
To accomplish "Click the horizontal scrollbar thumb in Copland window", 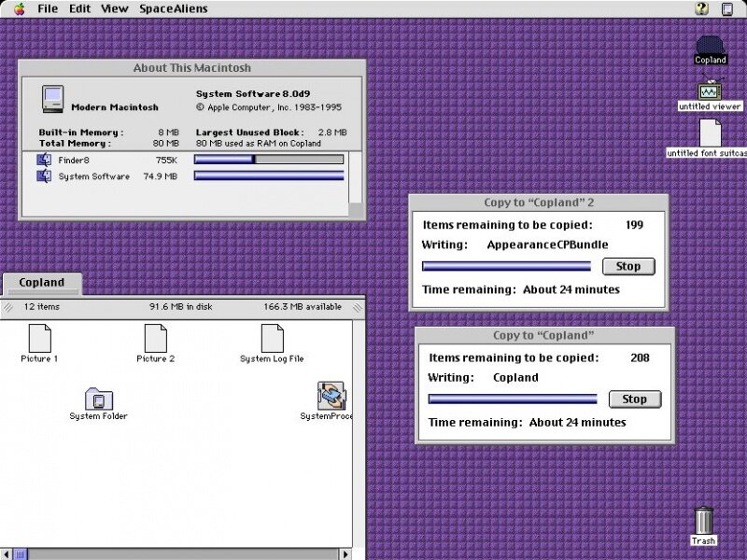I will coord(20,554).
